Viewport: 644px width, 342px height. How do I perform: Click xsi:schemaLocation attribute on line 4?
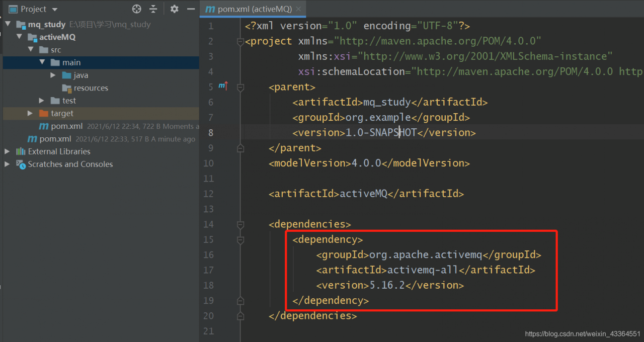(x=351, y=71)
